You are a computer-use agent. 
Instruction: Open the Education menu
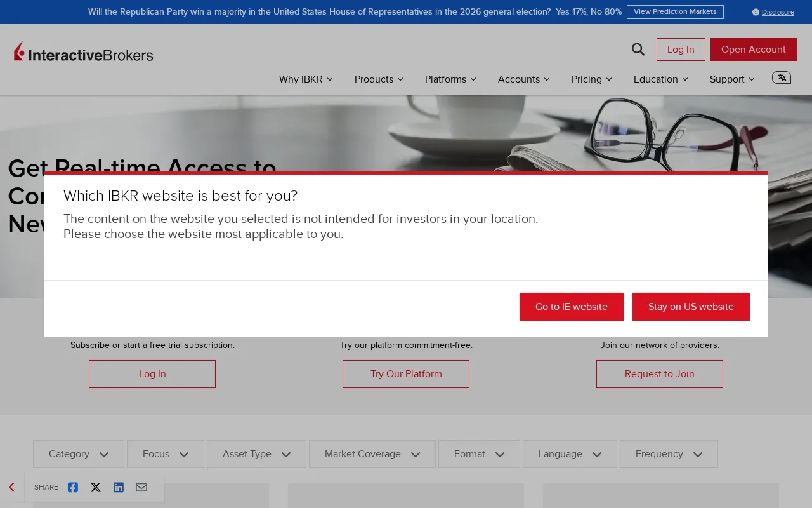661,79
